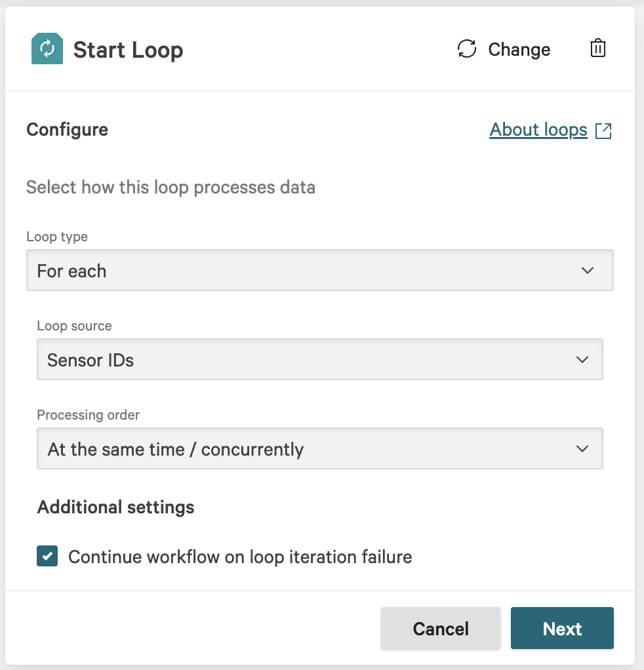Click the Additional settings heading
The image size is (644, 670).
[116, 507]
